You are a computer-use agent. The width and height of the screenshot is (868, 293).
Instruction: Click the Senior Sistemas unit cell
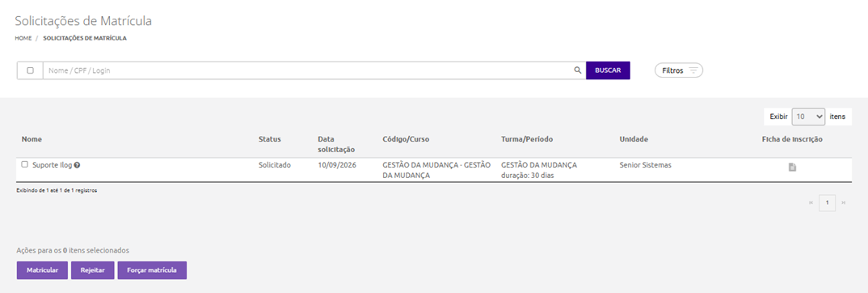point(646,165)
